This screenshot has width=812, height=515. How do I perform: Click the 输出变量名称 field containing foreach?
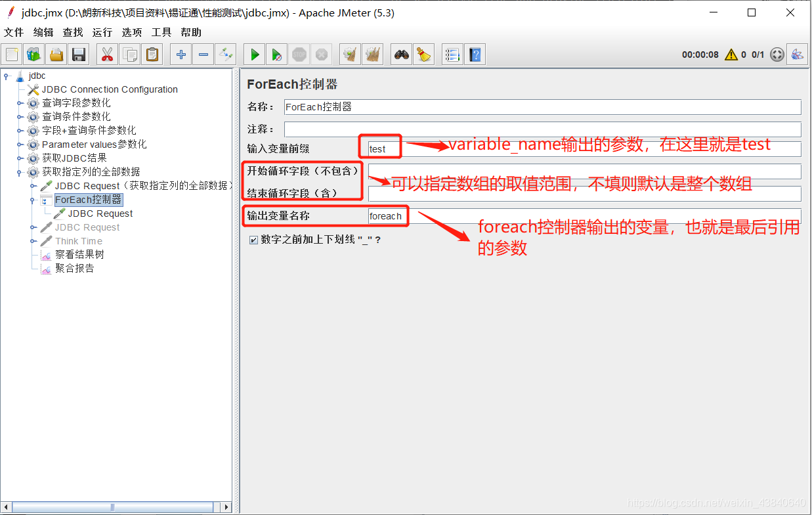(x=584, y=216)
